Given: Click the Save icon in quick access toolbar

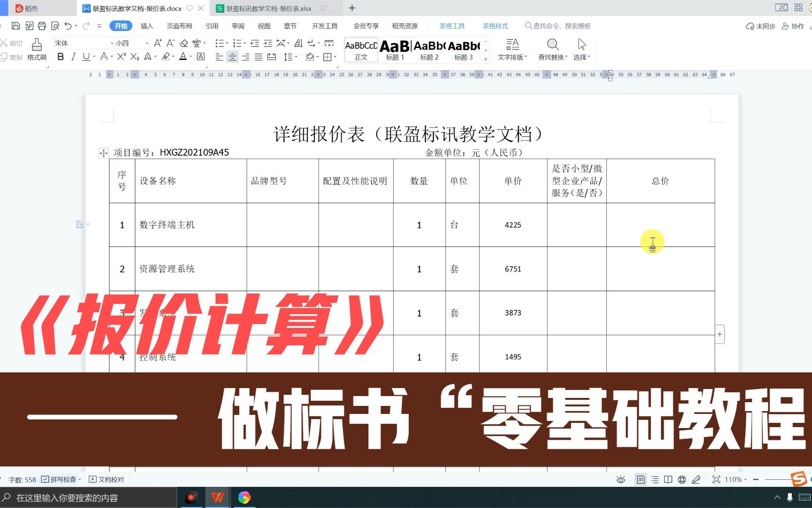Looking at the screenshot, I should [16, 26].
